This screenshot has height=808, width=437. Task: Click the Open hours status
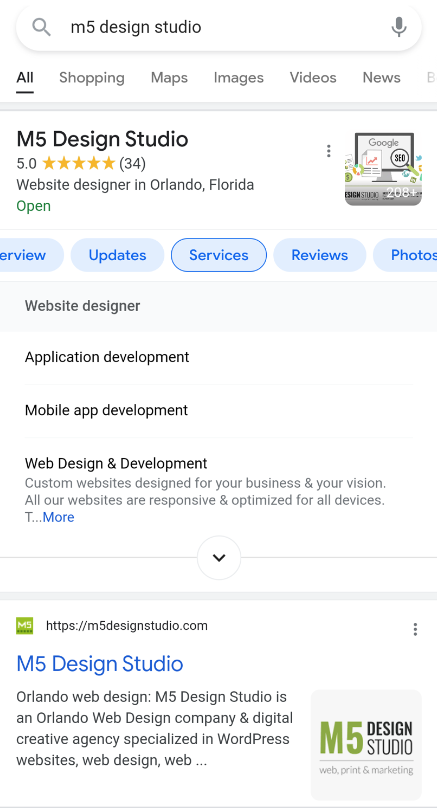click(x=33, y=206)
